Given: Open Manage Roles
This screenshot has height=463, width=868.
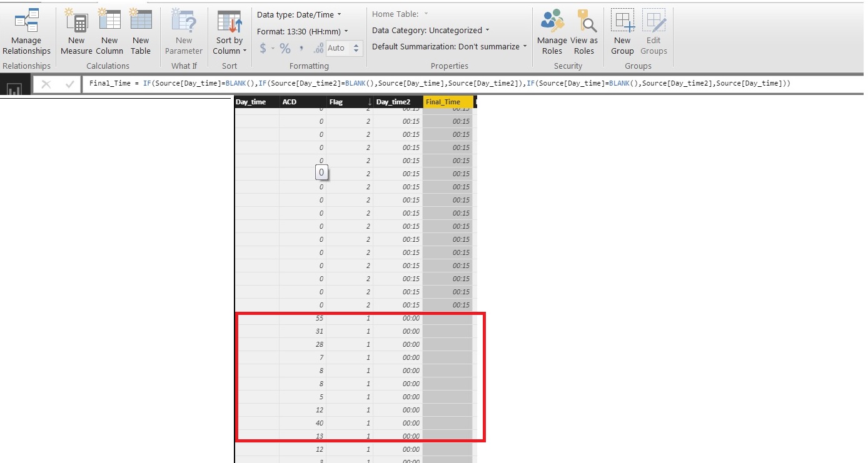Looking at the screenshot, I should click(552, 32).
